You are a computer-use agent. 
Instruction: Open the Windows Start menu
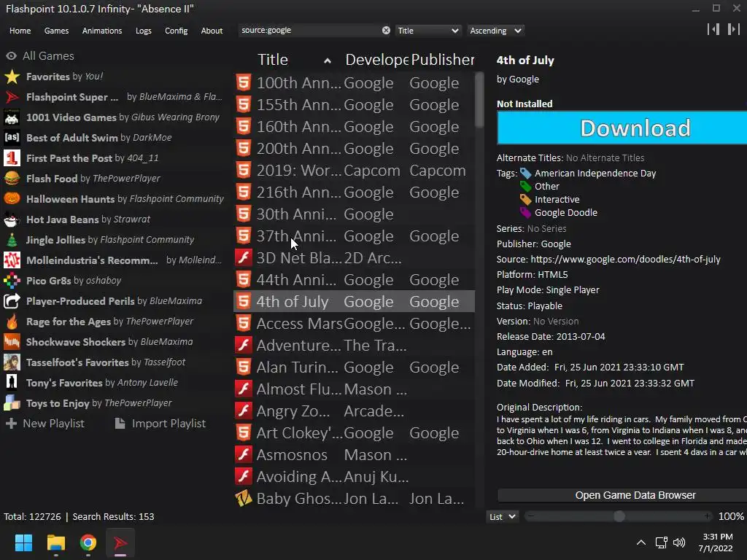tap(23, 542)
